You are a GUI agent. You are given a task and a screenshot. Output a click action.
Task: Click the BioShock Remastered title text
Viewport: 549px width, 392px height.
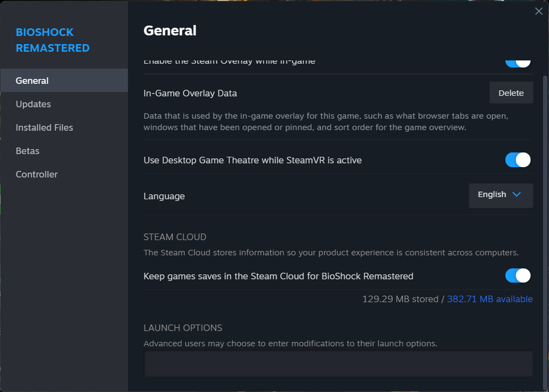coord(52,40)
